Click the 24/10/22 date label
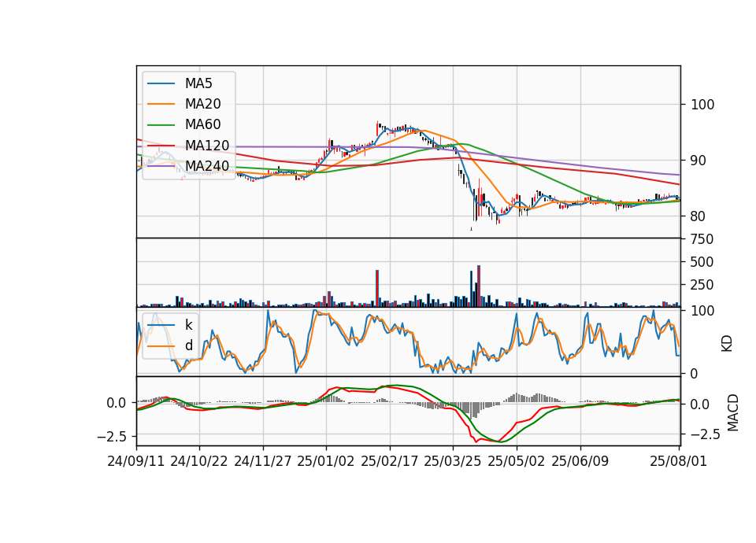The width and height of the screenshot is (756, 543). click(199, 461)
